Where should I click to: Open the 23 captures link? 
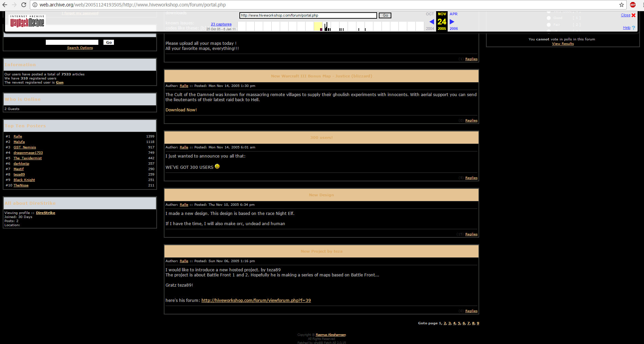coord(221,24)
